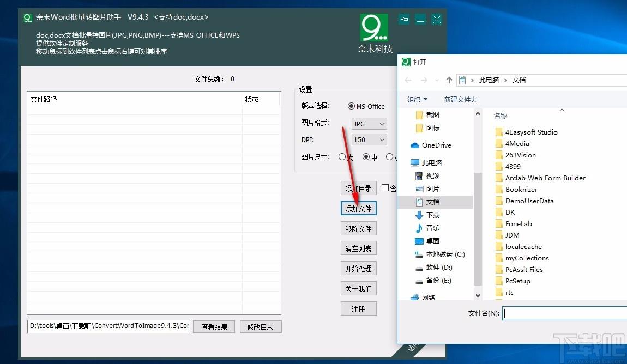Open the JPG image format dropdown
The height and width of the screenshot is (364, 627).
[x=369, y=124]
